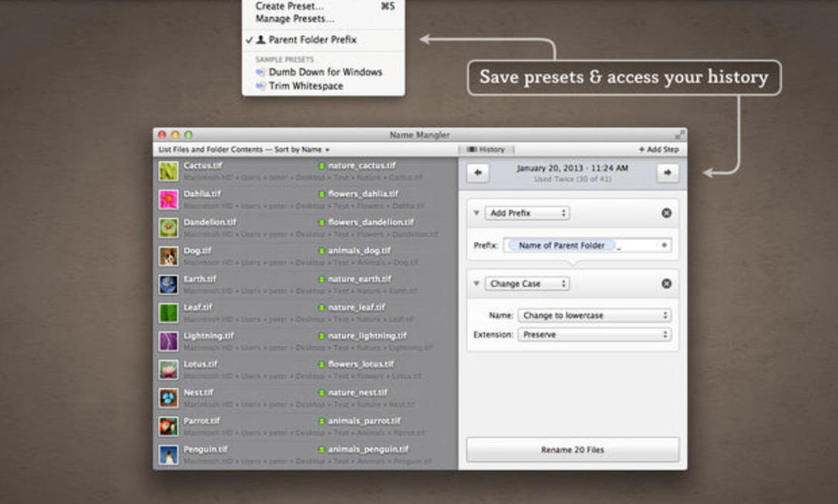The width and height of the screenshot is (838, 504).
Task: Open the Sort by Name dropdown
Action: point(302,150)
